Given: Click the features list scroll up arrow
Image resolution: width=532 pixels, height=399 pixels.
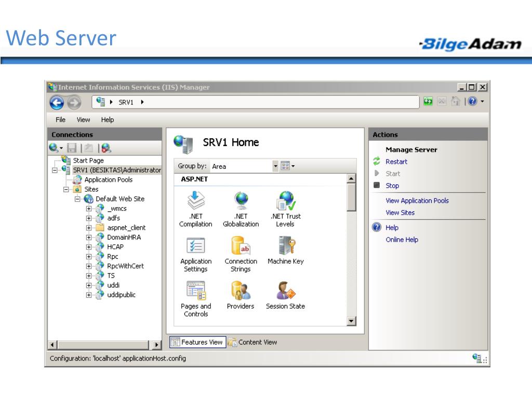Looking at the screenshot, I should coord(351,179).
